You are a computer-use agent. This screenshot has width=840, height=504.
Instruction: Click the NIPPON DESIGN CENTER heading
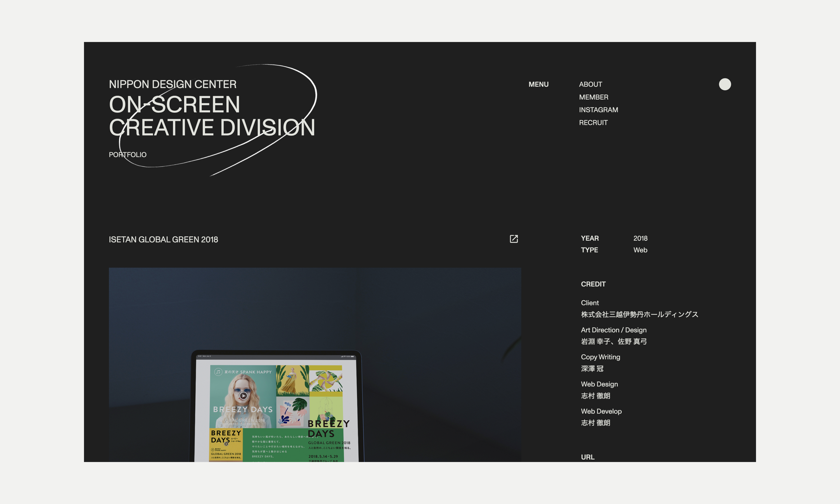point(172,84)
